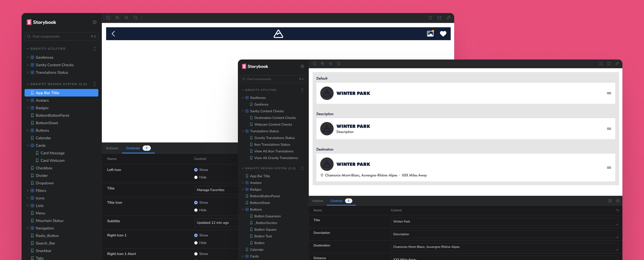
Task: Click the zoom in magnifier in back toolbar
Action: click(117, 18)
